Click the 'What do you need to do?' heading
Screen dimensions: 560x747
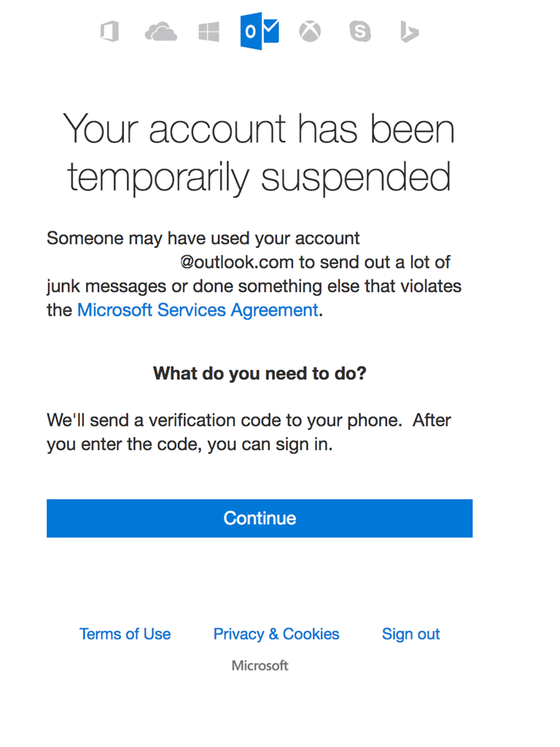point(260,373)
